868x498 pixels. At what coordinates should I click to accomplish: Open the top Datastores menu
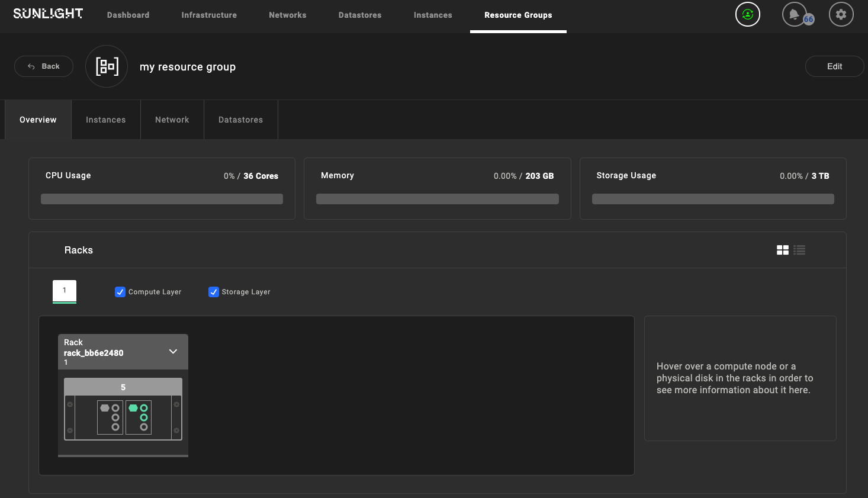[x=360, y=15]
